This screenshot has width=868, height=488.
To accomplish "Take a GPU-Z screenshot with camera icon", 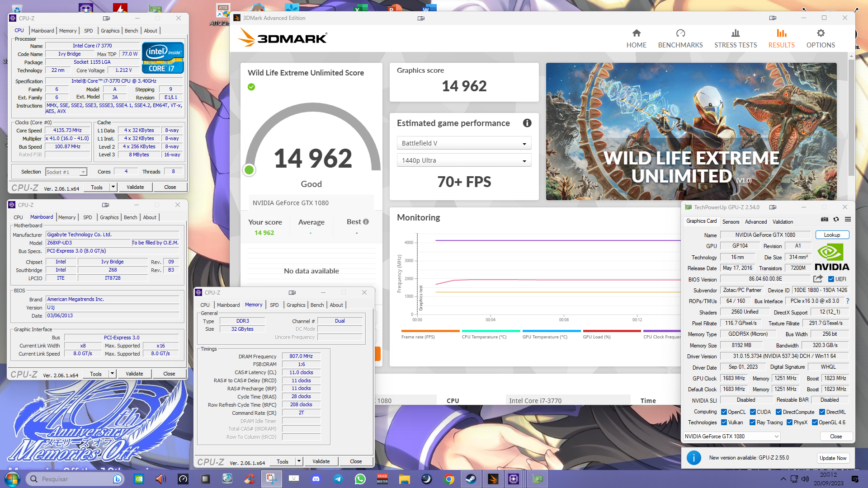I will click(x=825, y=220).
